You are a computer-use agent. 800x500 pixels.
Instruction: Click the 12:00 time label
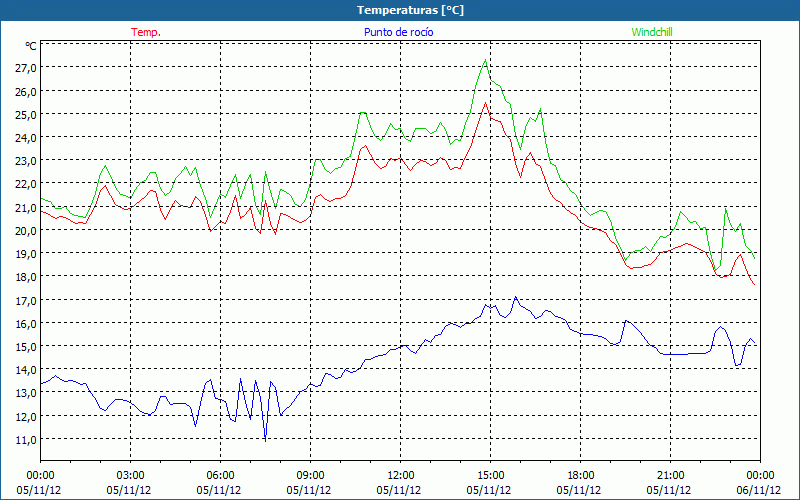(x=401, y=476)
